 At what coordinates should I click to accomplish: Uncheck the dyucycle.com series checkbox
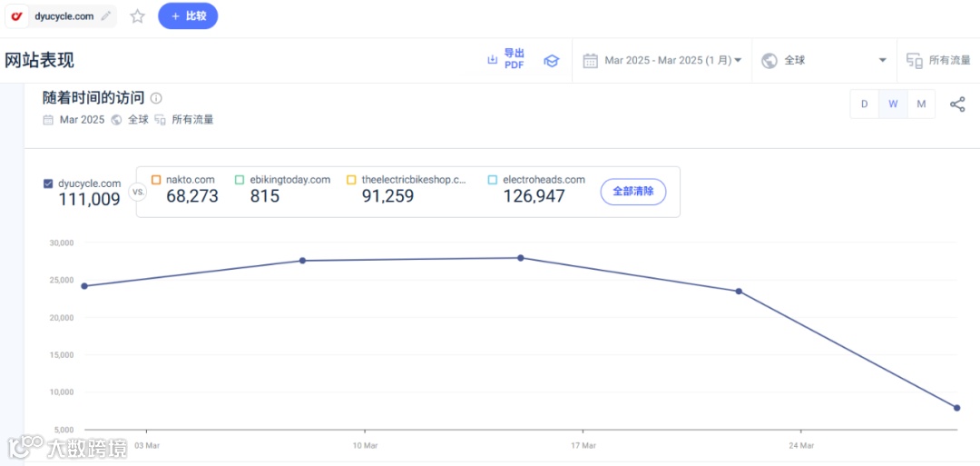pos(48,183)
